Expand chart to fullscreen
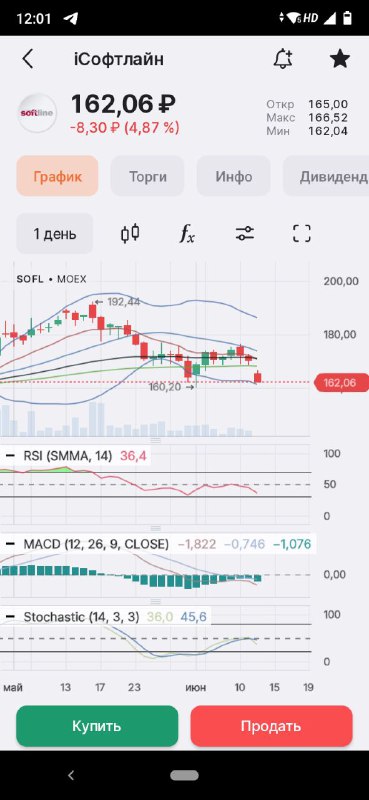Image resolution: width=369 pixels, height=800 pixels. point(302,234)
